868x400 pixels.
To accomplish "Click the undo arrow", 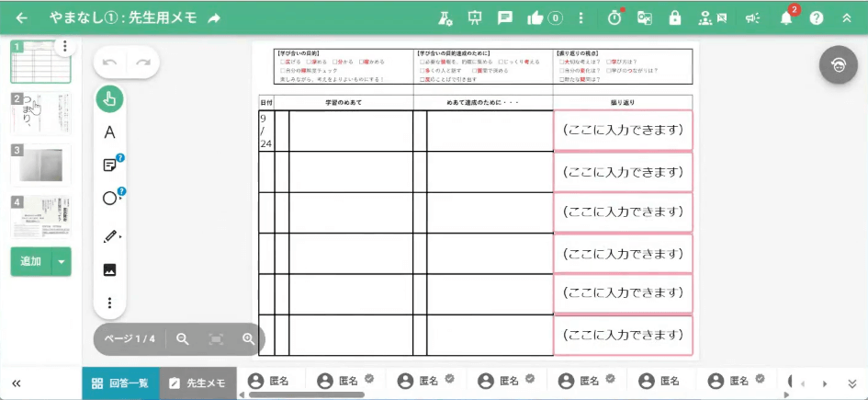I will [x=109, y=62].
